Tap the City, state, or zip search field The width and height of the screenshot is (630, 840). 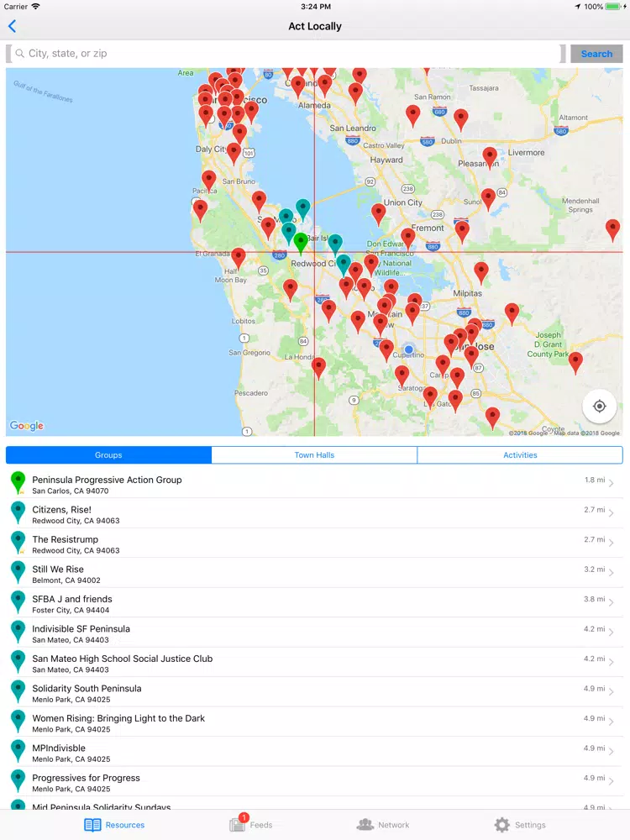[x=286, y=54]
